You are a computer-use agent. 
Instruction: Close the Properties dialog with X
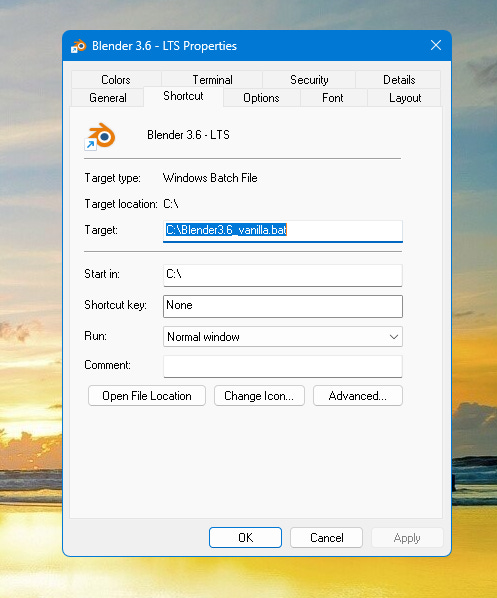(436, 45)
